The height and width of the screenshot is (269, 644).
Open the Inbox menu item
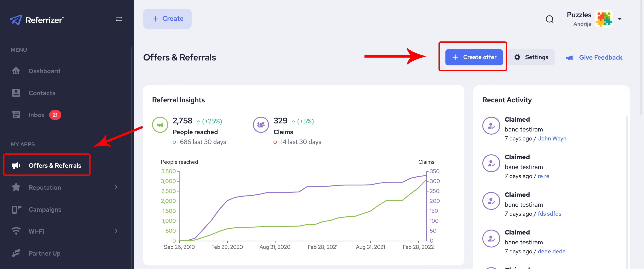(x=36, y=115)
